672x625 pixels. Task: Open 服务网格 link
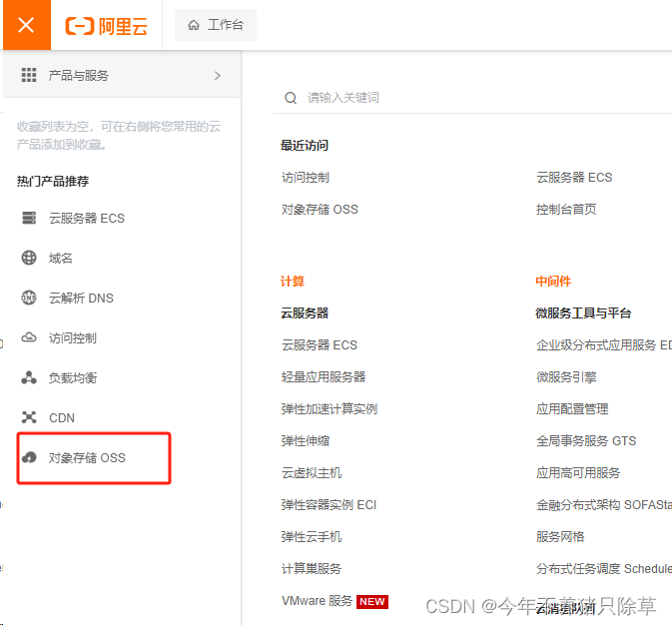click(x=560, y=537)
